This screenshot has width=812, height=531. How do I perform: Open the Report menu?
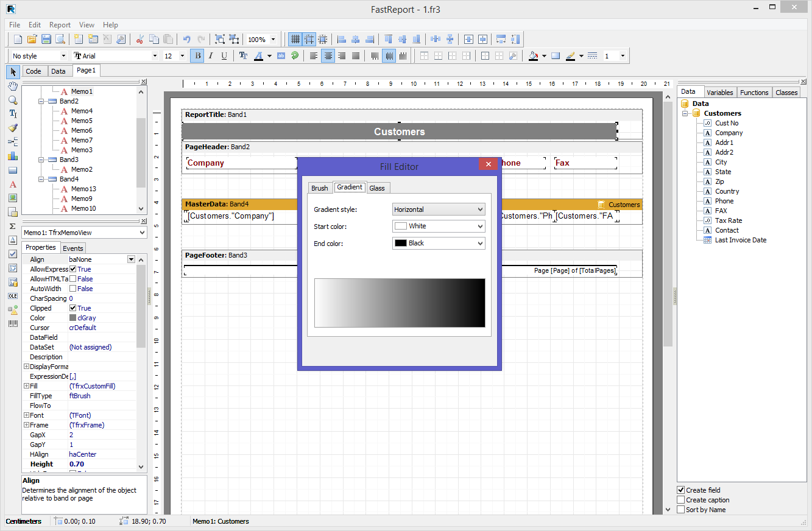click(x=60, y=25)
